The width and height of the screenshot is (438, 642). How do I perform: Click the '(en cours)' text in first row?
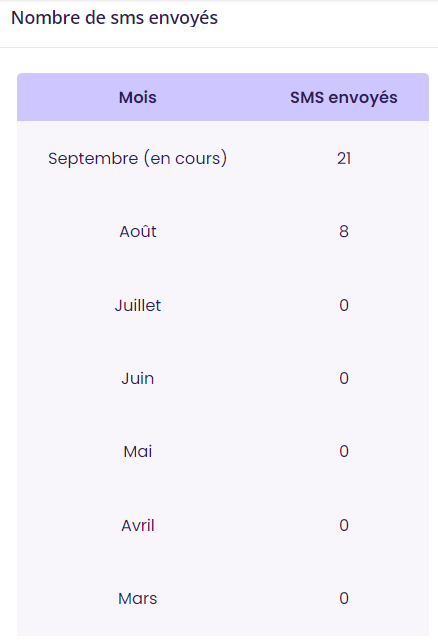pyautogui.click(x=185, y=158)
